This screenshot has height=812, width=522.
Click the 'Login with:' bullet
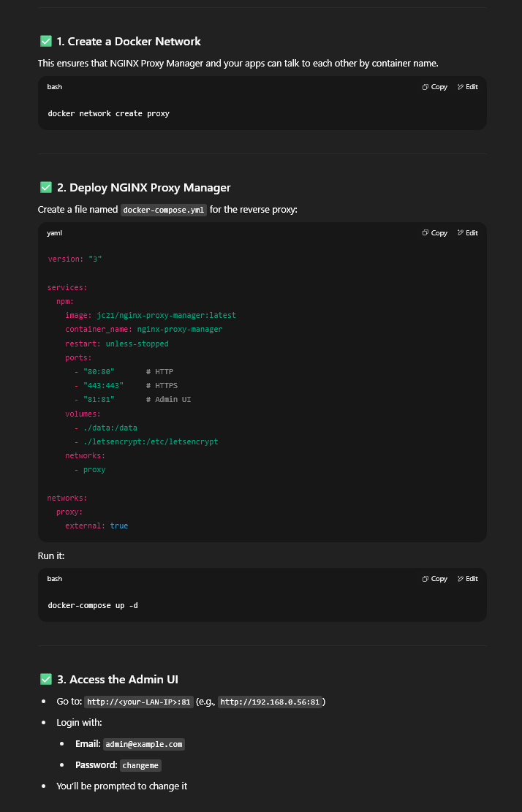coord(79,722)
